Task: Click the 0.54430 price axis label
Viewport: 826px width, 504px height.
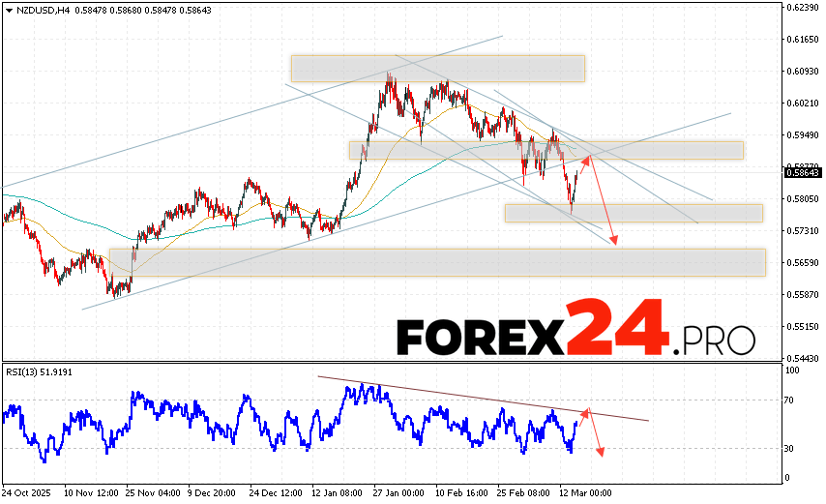Action: click(x=803, y=358)
